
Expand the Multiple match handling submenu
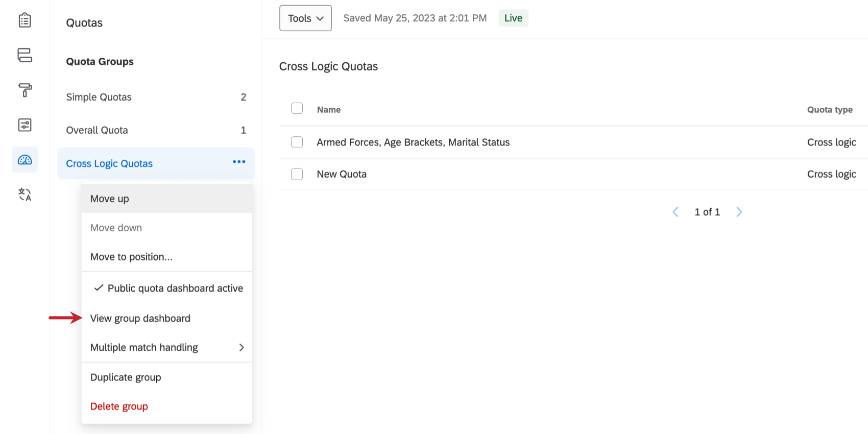[x=166, y=348]
